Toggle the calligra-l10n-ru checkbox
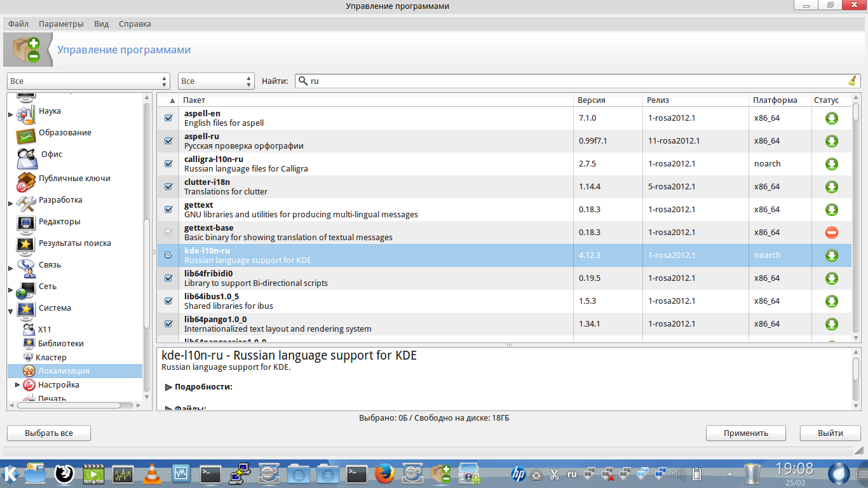 168,164
